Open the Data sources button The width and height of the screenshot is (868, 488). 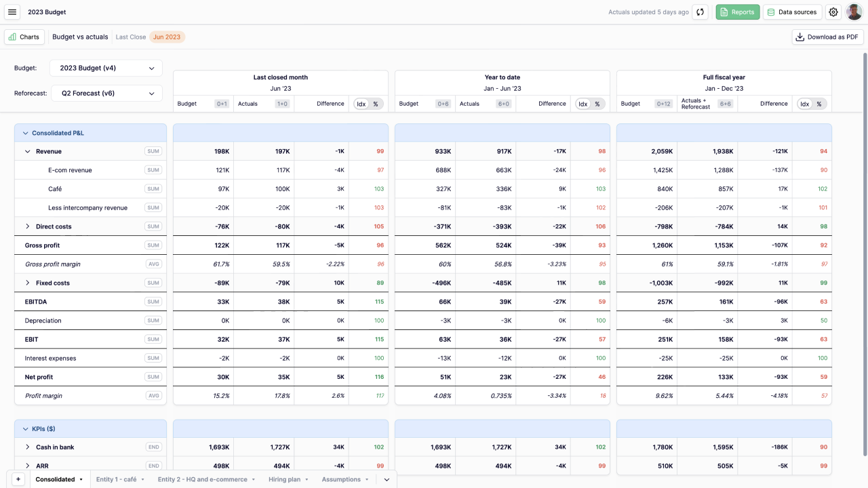point(792,12)
